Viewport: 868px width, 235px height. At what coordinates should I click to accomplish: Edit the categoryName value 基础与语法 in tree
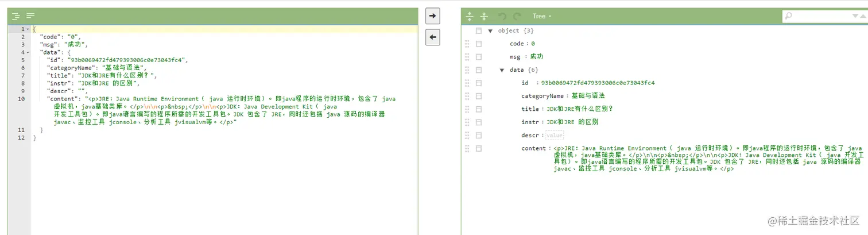(x=588, y=96)
